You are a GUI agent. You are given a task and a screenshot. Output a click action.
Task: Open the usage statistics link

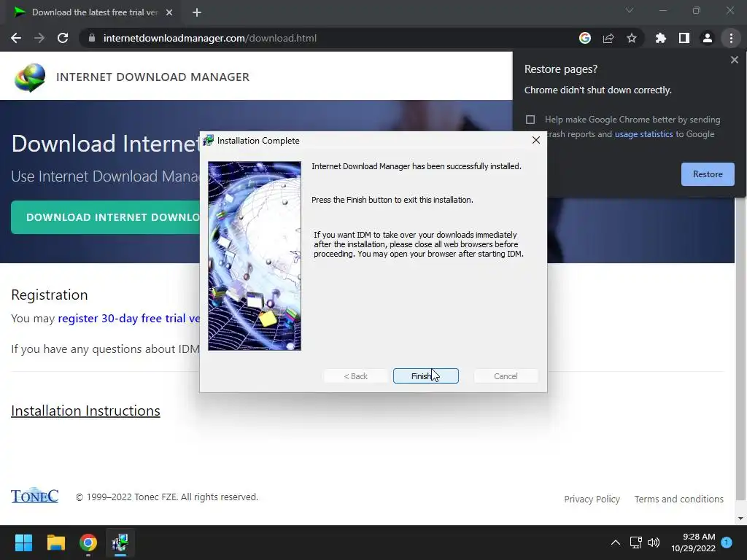point(643,134)
